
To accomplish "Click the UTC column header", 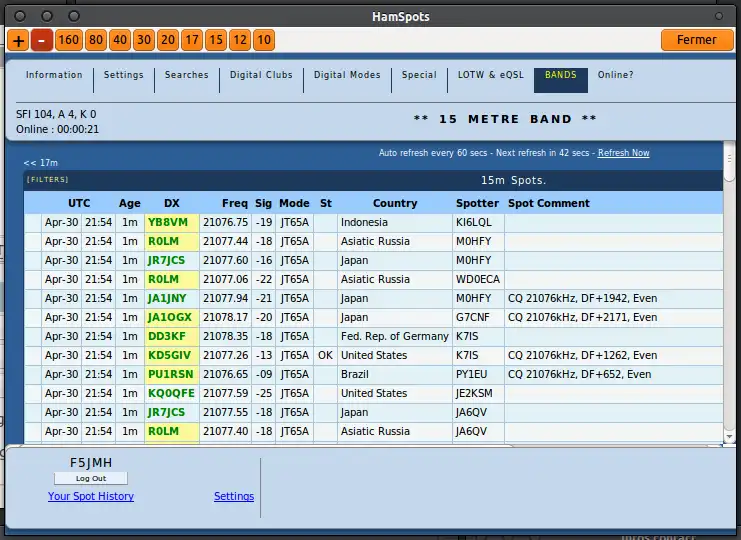I will tap(79, 204).
